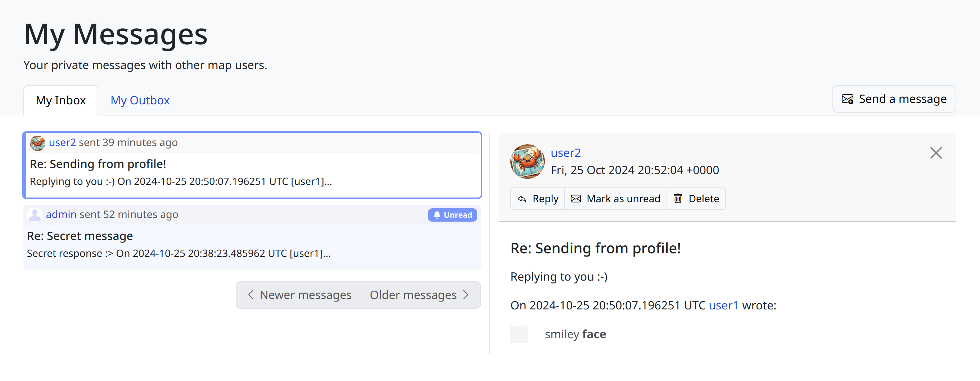Select the My Inbox tab
980x381 pixels.
click(x=61, y=100)
